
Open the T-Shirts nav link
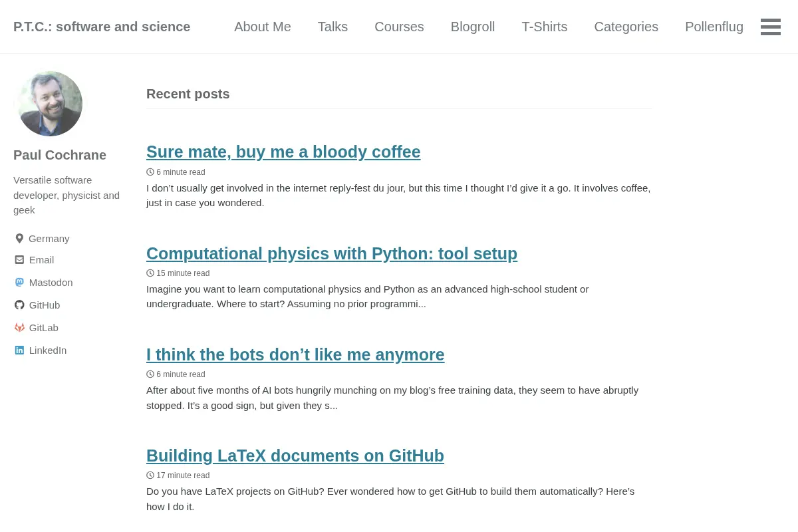545,27
